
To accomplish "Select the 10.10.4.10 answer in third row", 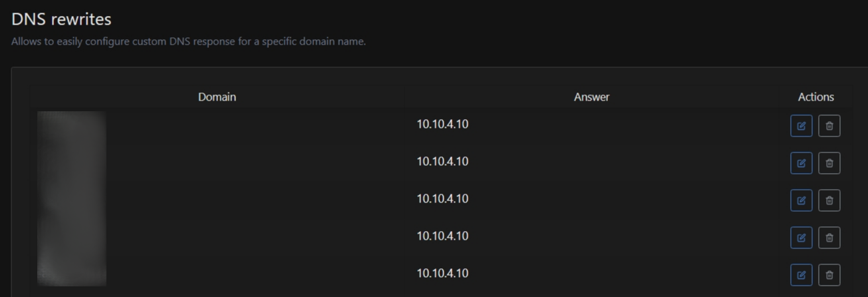I will click(442, 198).
